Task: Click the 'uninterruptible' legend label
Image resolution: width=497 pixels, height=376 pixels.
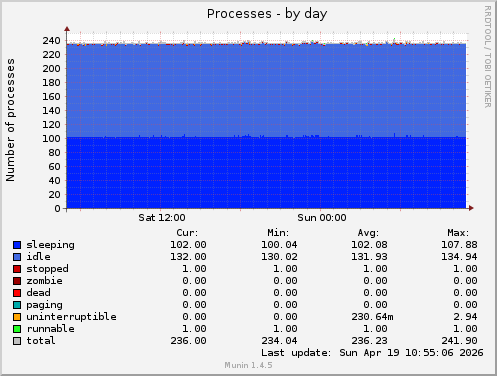Action: (71, 317)
